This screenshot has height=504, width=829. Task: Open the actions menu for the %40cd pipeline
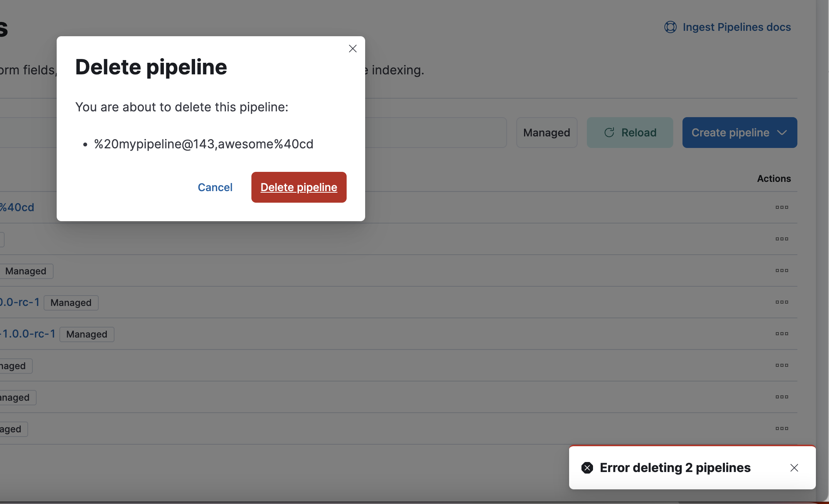[782, 207]
